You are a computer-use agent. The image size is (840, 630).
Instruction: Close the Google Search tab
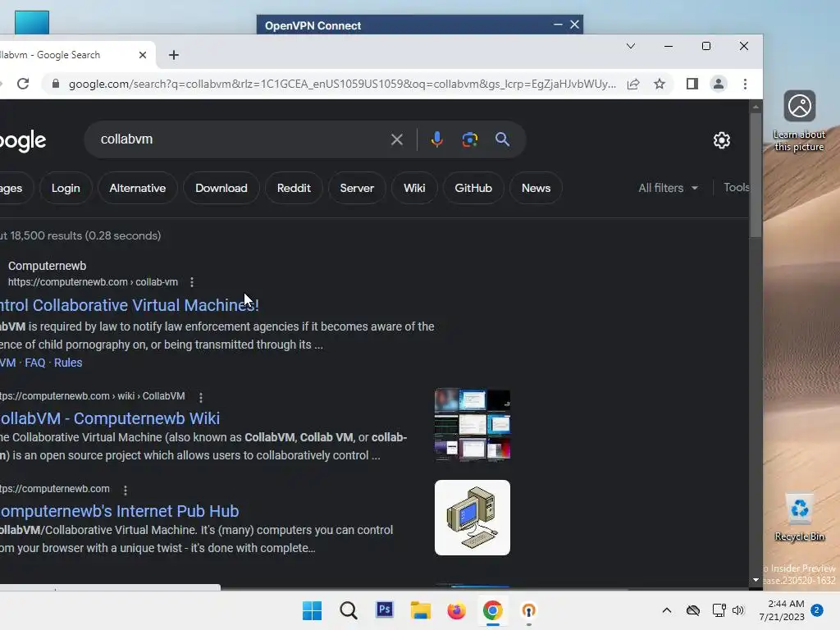[143, 55]
